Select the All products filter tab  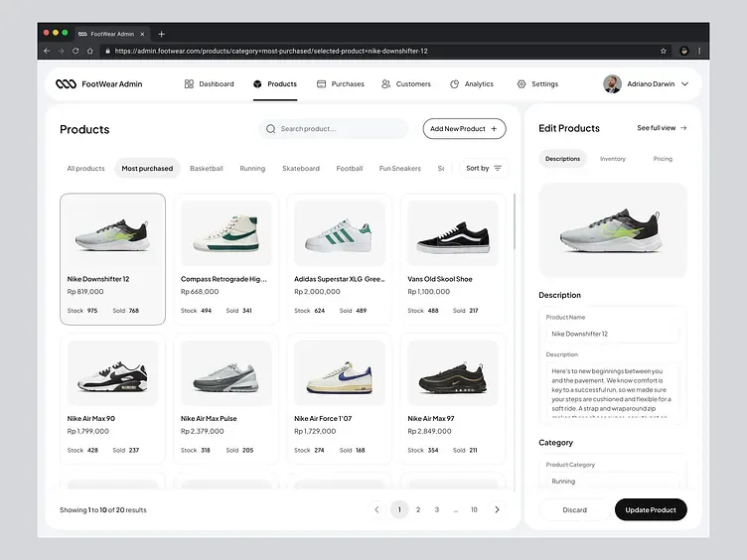[85, 168]
